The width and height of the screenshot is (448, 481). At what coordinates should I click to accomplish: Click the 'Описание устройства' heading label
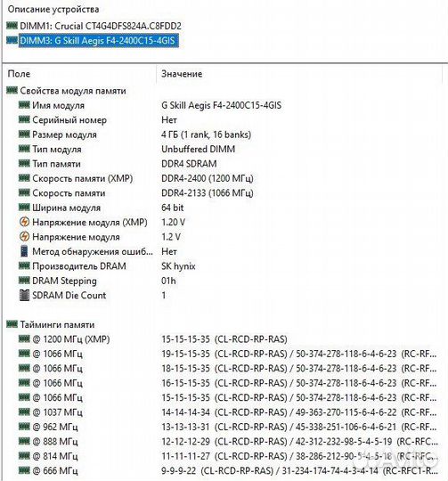53,9
